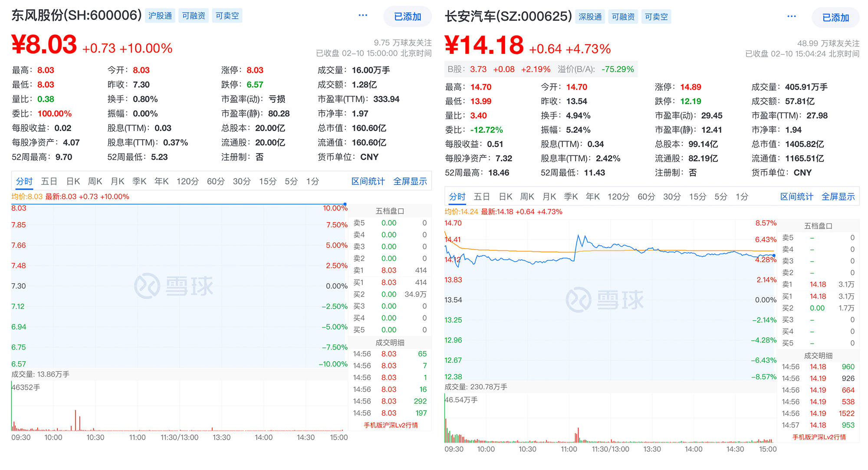
Task: Click 手机版沪深Lv2行情 link under 东风股份
Action: (391, 425)
